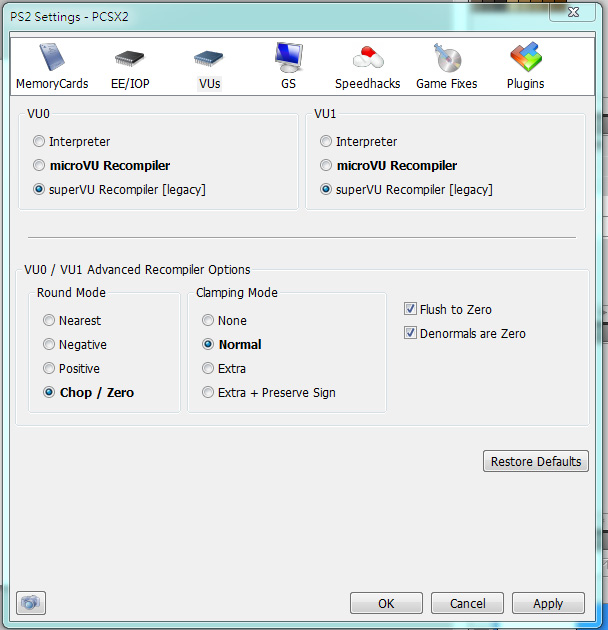Viewport: 608px width, 630px height.
Task: Click the Restore Defaults button
Action: [x=536, y=461]
